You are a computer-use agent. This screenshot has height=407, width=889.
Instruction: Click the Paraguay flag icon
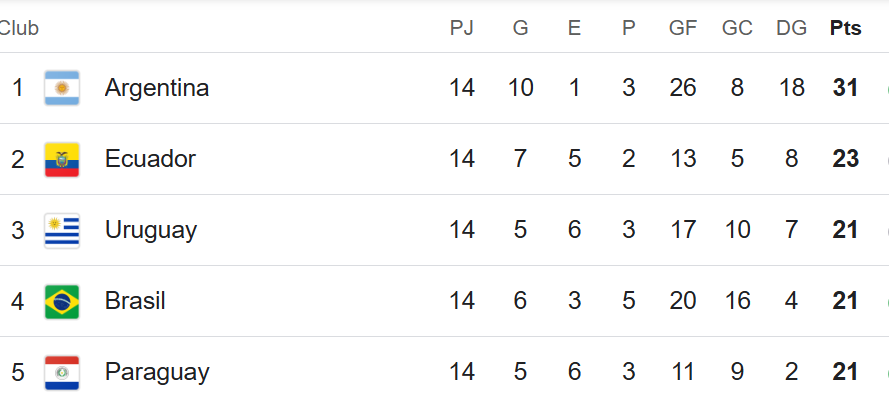(62, 373)
